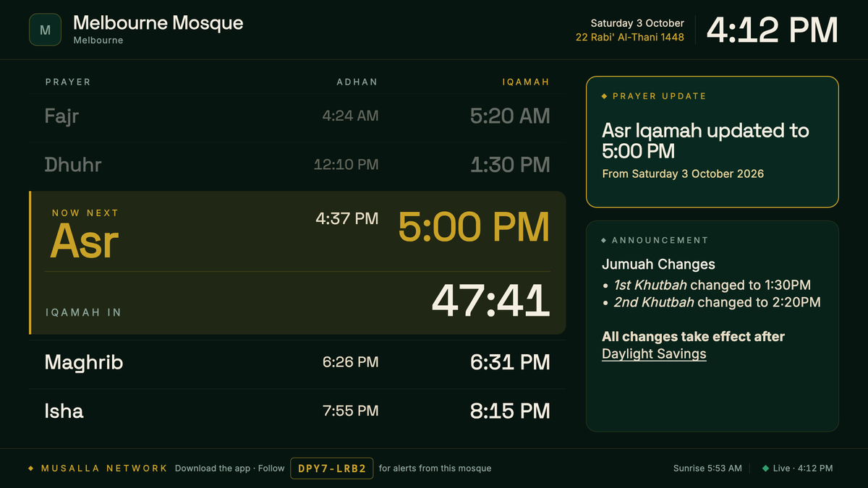Click "for alerts from this mosque" text
Image resolution: width=868 pixels, height=488 pixels.
(x=435, y=468)
